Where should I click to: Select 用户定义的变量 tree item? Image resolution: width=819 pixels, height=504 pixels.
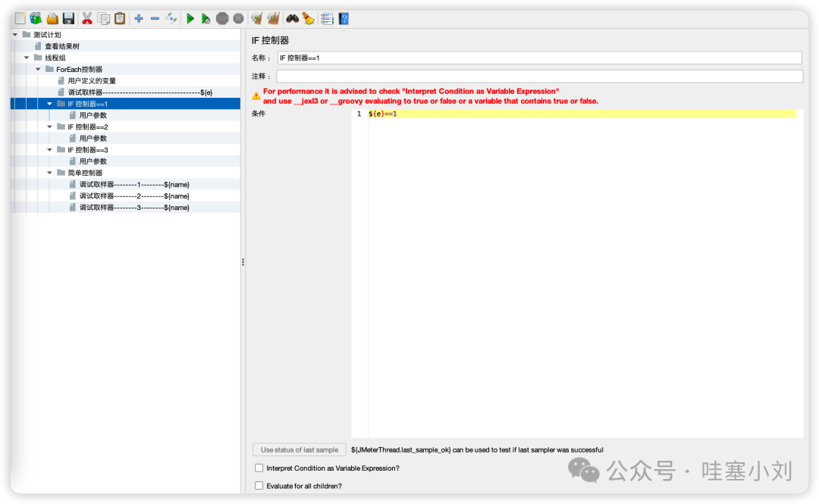pos(92,80)
